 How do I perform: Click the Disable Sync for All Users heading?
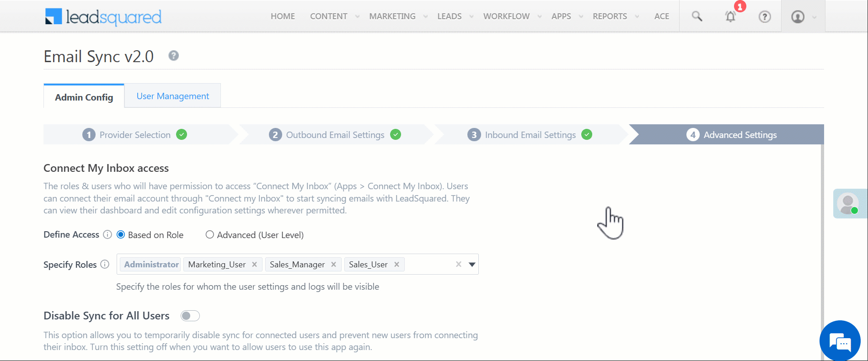tap(107, 316)
